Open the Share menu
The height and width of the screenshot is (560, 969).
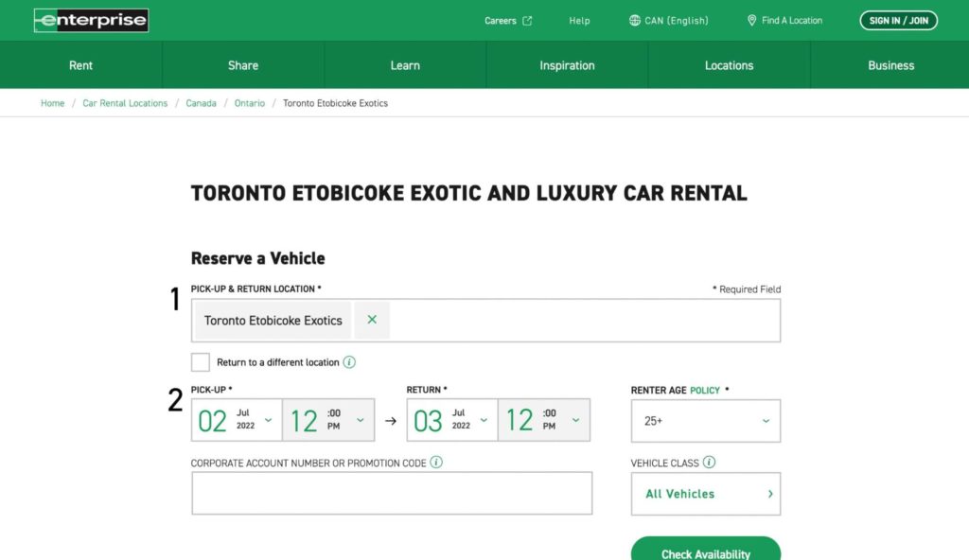(x=243, y=65)
